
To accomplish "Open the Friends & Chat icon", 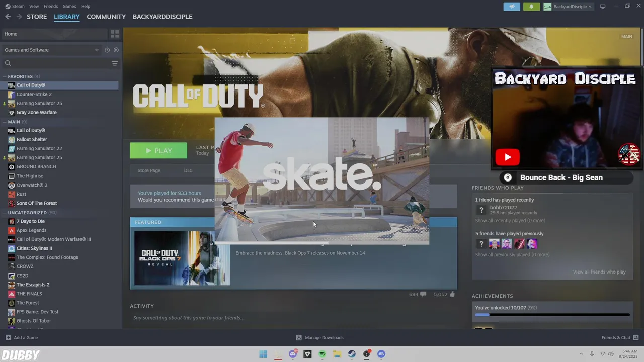I will coord(636,337).
